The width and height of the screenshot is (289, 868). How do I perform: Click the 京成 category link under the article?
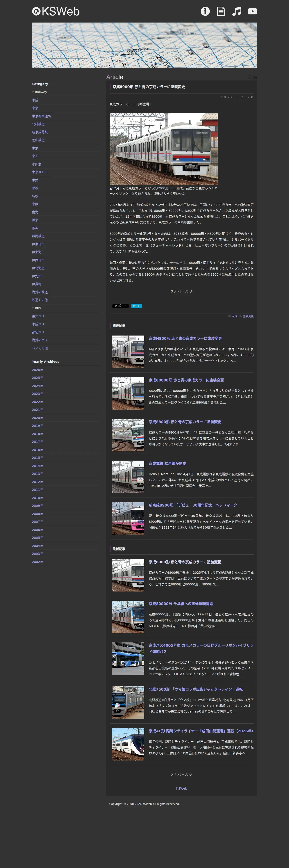tap(235, 316)
